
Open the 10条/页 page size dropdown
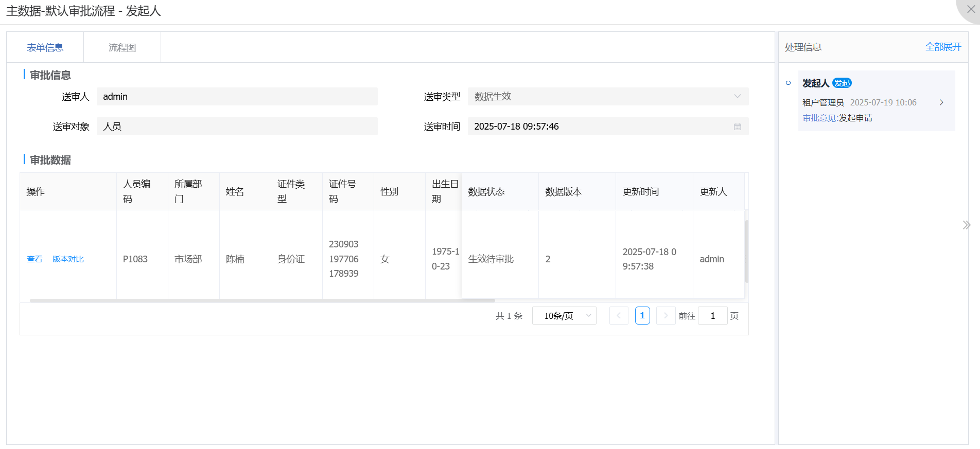click(564, 316)
